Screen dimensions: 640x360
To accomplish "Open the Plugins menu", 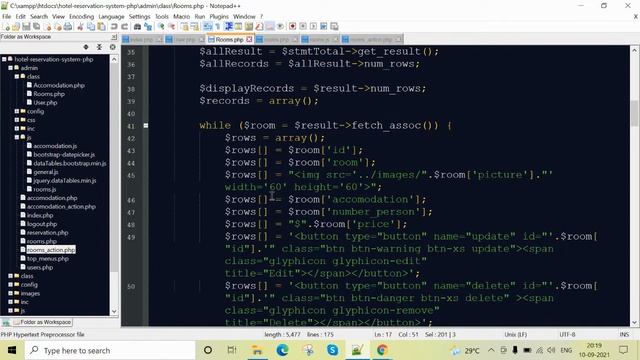I will coord(219,16).
